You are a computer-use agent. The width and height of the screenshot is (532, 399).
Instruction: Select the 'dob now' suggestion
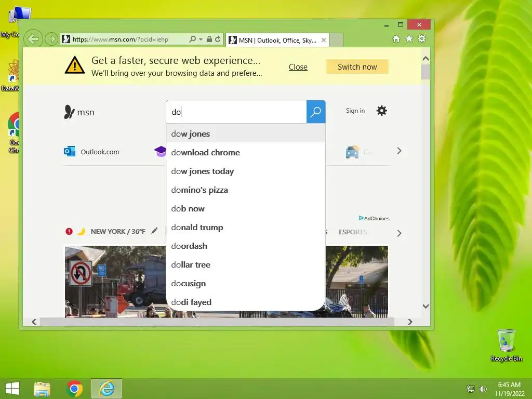click(246, 208)
